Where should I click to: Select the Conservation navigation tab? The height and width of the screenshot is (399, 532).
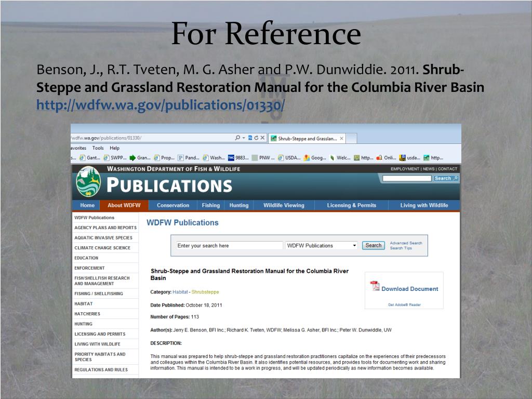tap(173, 205)
